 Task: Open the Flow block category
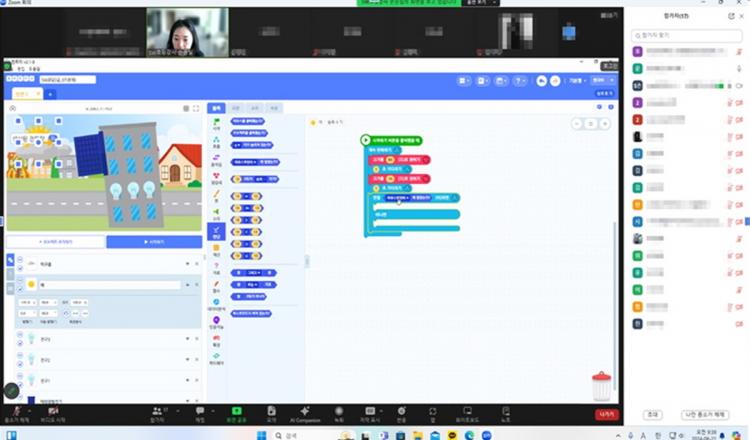coord(216,147)
